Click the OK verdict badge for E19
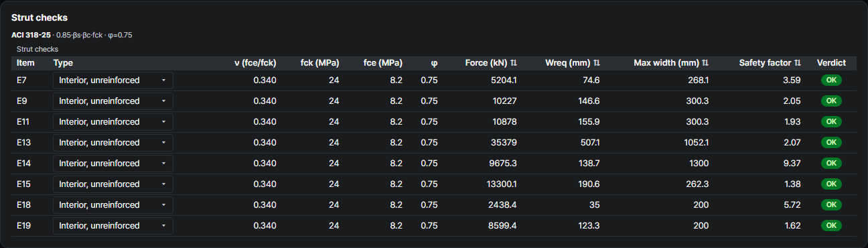This screenshot has width=868, height=248. tap(831, 226)
